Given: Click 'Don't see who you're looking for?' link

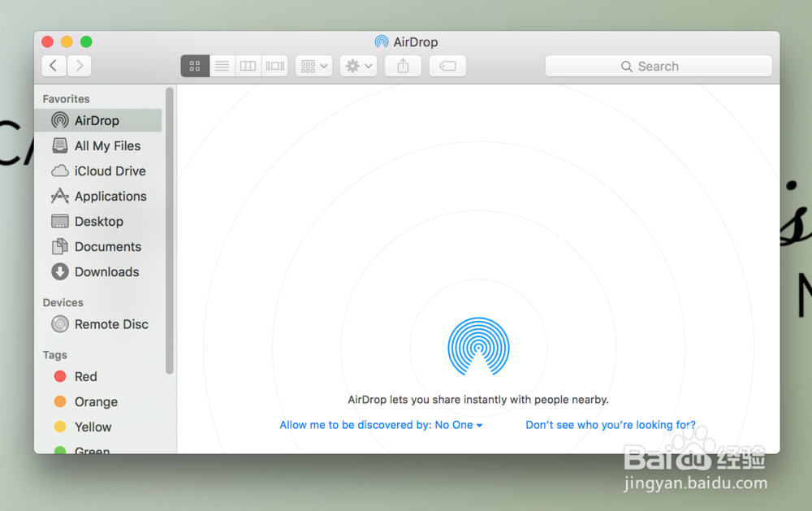Looking at the screenshot, I should pyautogui.click(x=611, y=425).
